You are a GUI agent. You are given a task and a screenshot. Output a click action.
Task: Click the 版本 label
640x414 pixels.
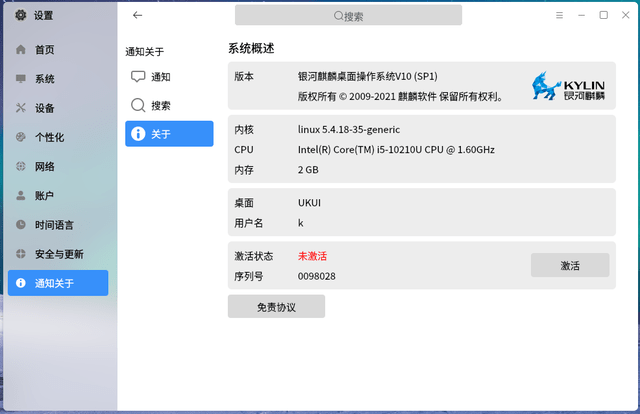point(244,76)
